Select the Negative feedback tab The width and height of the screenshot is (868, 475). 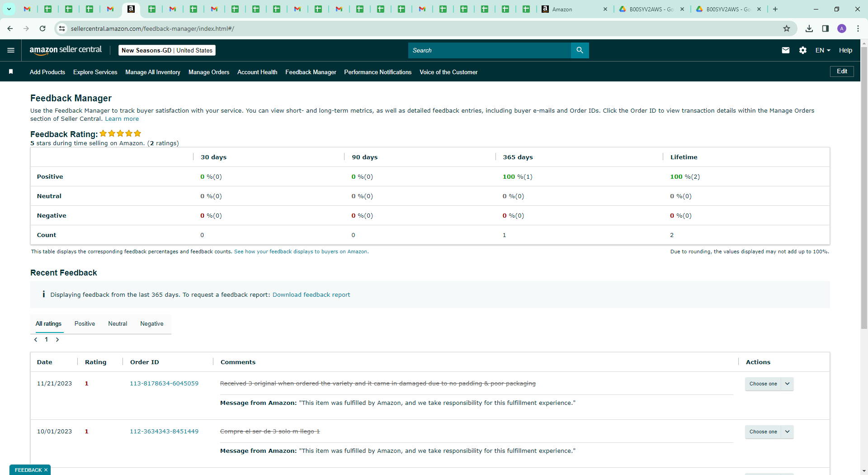[152, 324]
